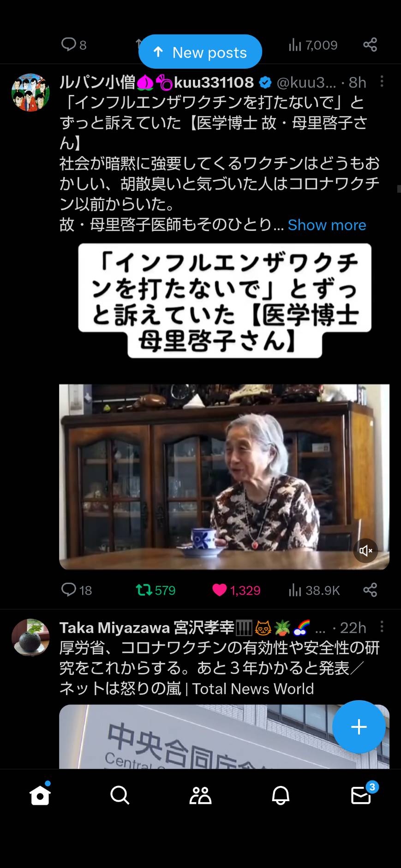
Task: Tap the New posts pill button
Action: click(x=200, y=52)
